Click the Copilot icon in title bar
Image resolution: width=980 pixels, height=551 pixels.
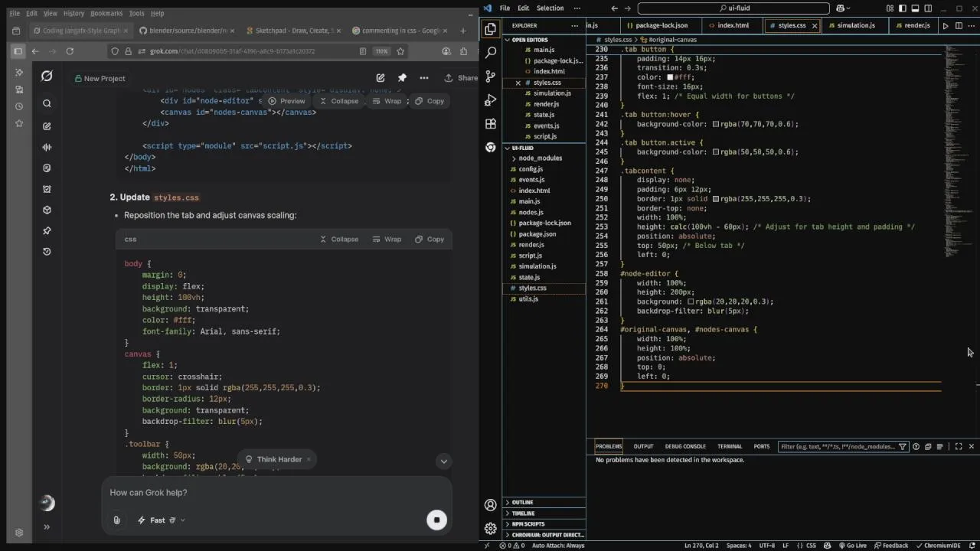[841, 8]
